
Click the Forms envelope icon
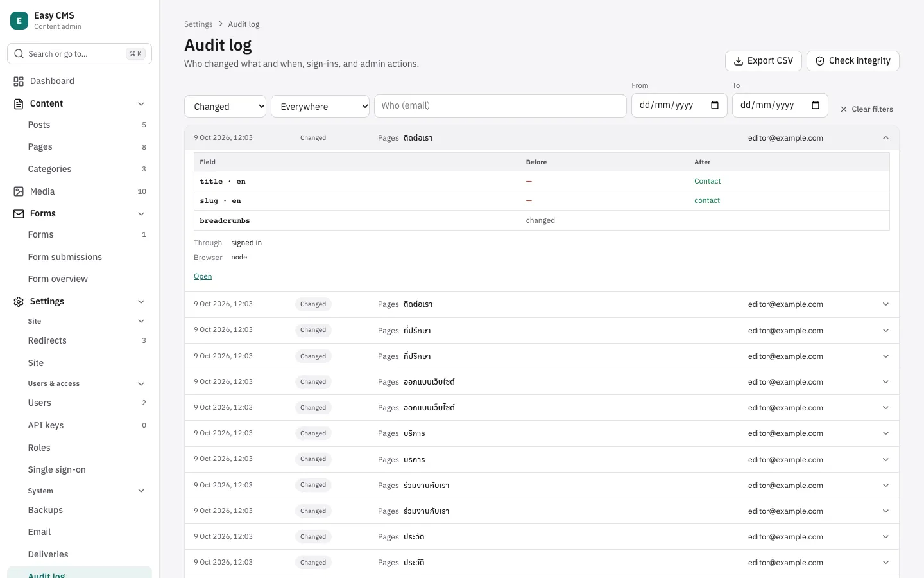tap(19, 213)
